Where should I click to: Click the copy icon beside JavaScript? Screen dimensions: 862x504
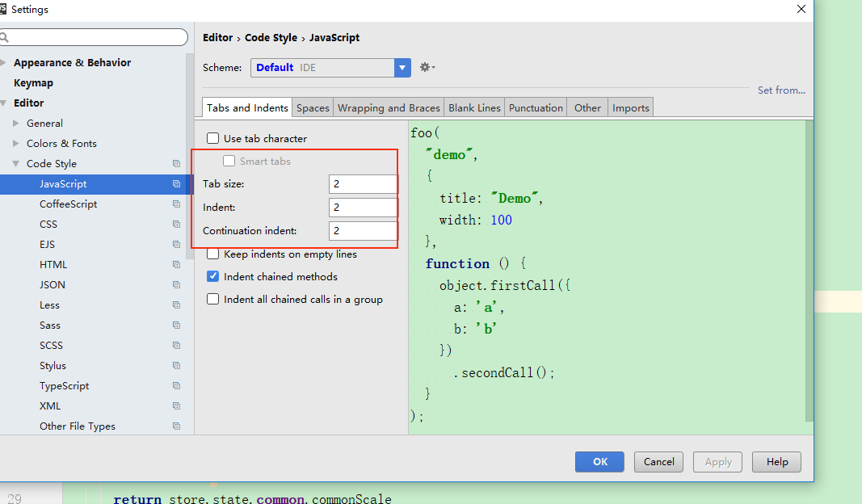176,184
